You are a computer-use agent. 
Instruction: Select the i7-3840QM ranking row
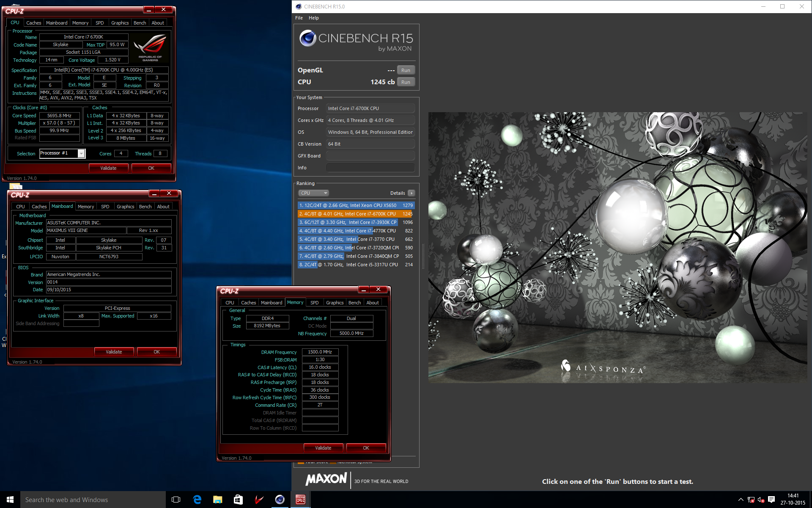tap(356, 256)
